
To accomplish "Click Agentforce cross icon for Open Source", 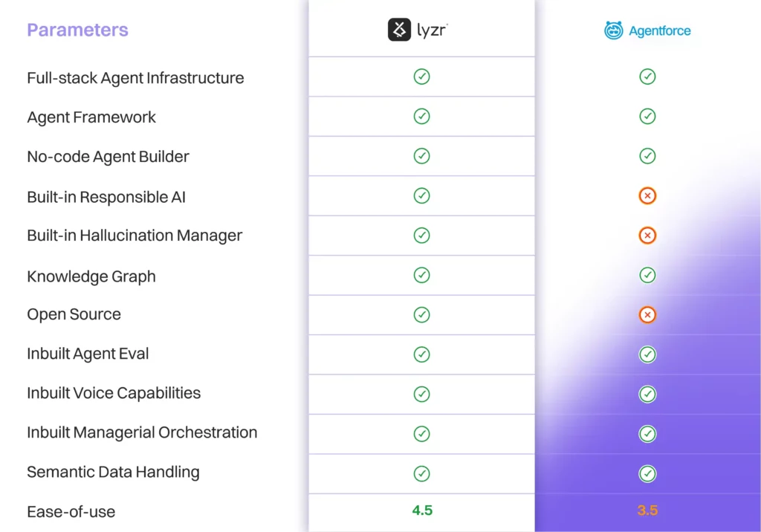I will (x=647, y=315).
